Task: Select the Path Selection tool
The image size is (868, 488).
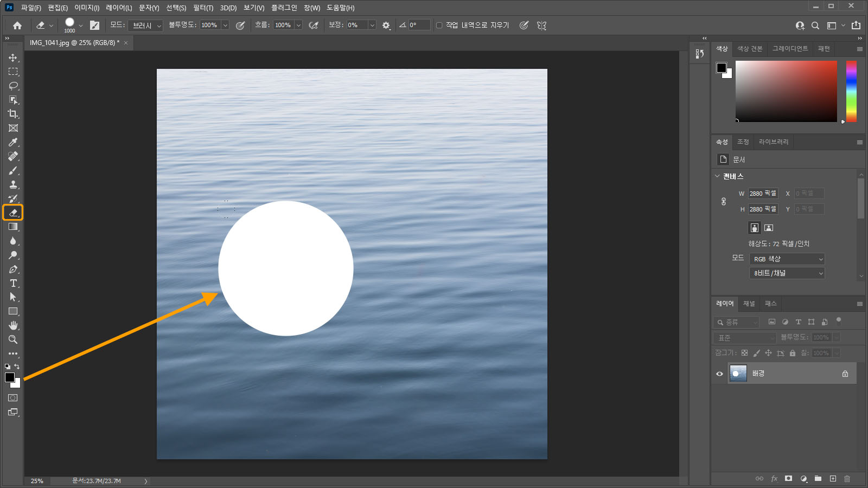Action: [13, 297]
